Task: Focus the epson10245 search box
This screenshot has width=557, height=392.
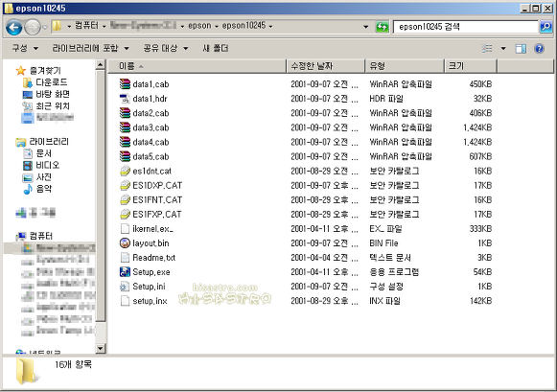Action: tap(466, 27)
